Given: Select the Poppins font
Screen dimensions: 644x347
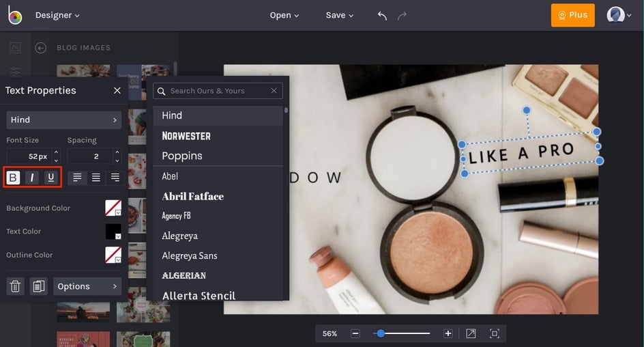Looking at the screenshot, I should tap(218, 156).
